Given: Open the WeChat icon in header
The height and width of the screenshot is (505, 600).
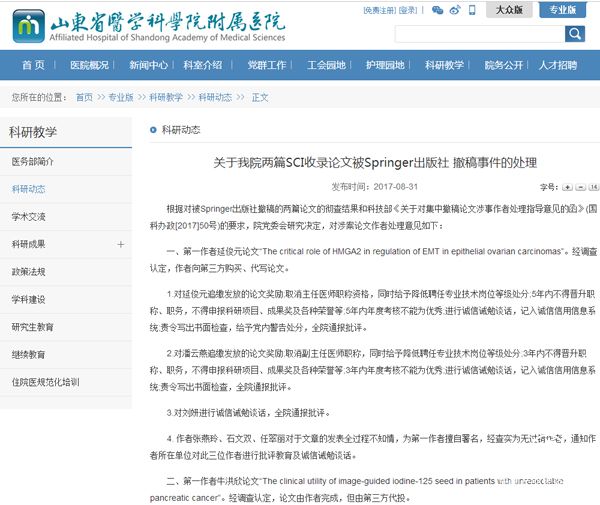Looking at the screenshot, I should click(x=437, y=10).
